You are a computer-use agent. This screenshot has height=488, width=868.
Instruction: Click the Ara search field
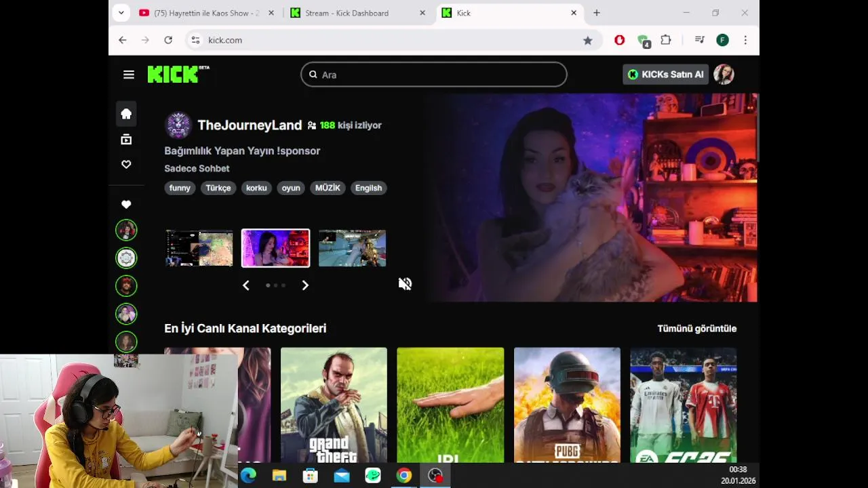pos(434,75)
